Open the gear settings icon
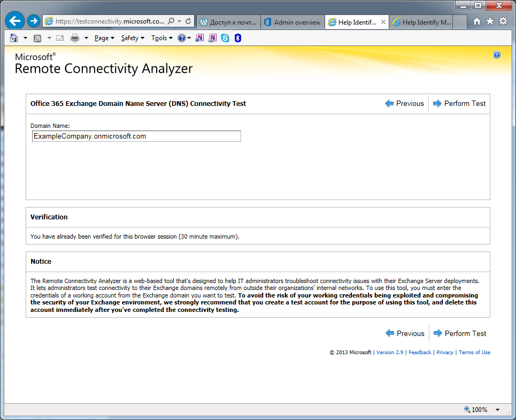The width and height of the screenshot is (516, 420). pyautogui.click(x=503, y=21)
